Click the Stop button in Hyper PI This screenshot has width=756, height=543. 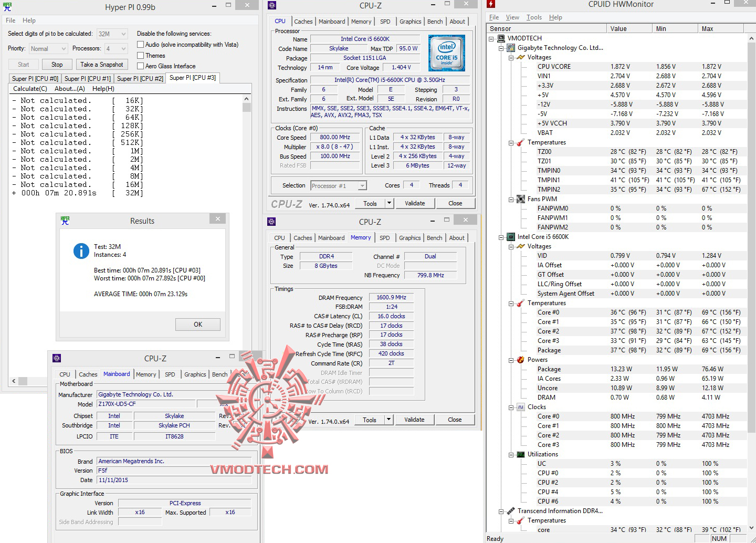(57, 65)
